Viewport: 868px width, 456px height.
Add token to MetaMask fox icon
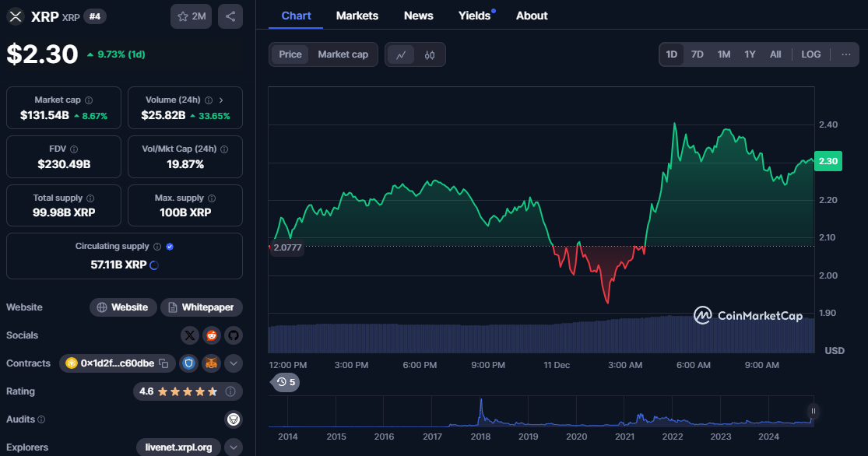pos(212,363)
